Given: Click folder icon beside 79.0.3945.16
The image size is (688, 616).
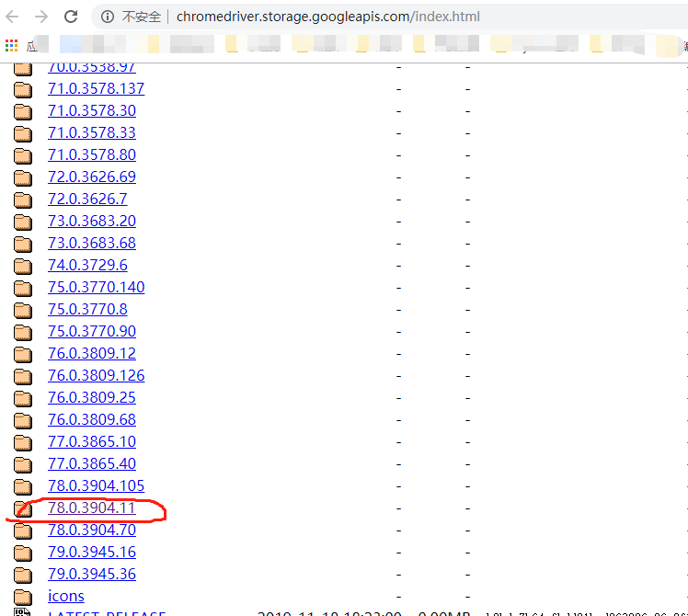Looking at the screenshot, I should (x=23, y=553).
